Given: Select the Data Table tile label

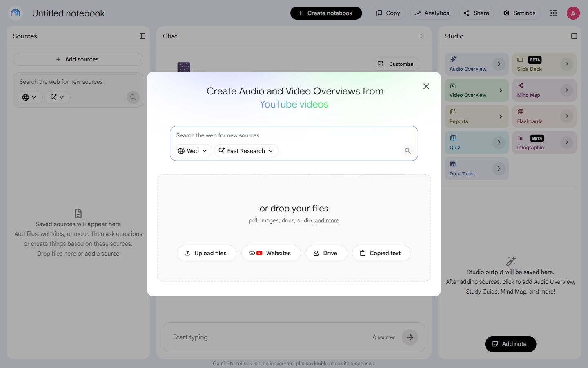Looking at the screenshot, I should [462, 174].
